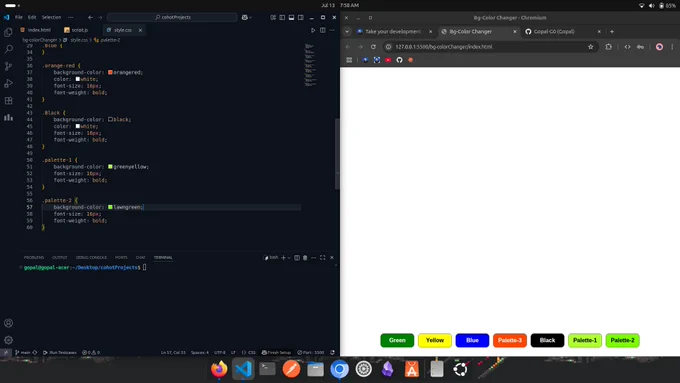The image size is (680, 383).
Task: Open the code brackets extension in Chromium
Action: [x=627, y=47]
